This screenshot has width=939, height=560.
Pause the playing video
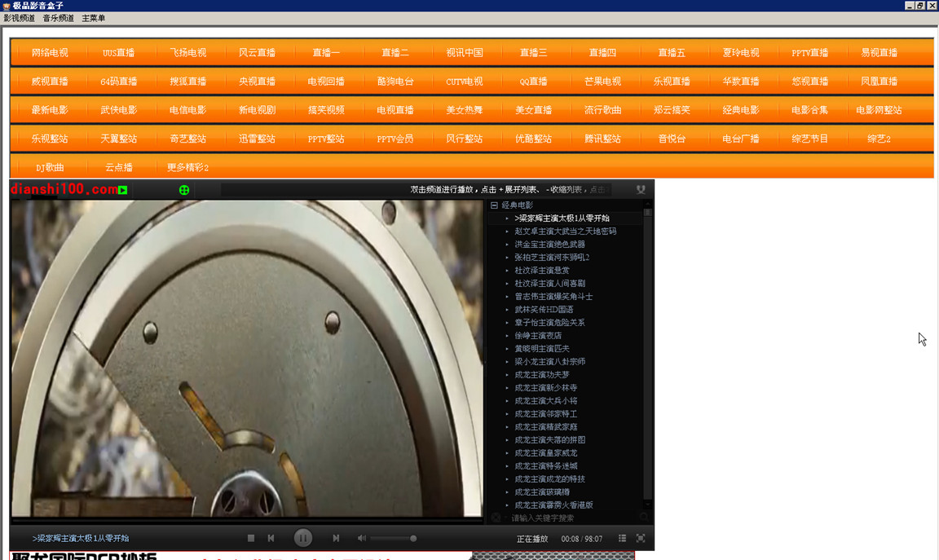[x=303, y=539]
